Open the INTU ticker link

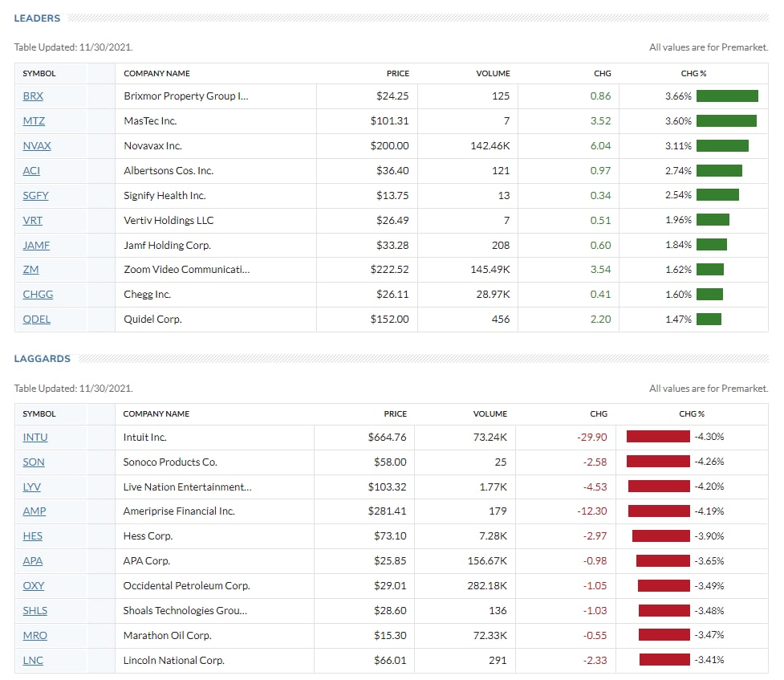[x=35, y=438]
